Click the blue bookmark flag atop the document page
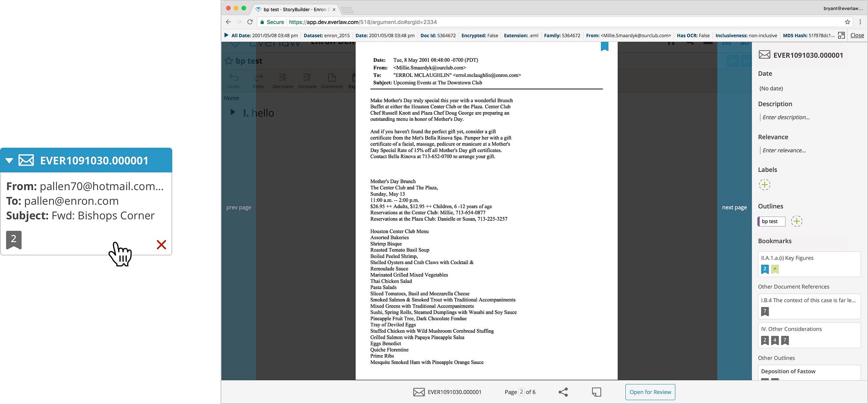Viewport: 868px width, 404px height. tap(605, 46)
